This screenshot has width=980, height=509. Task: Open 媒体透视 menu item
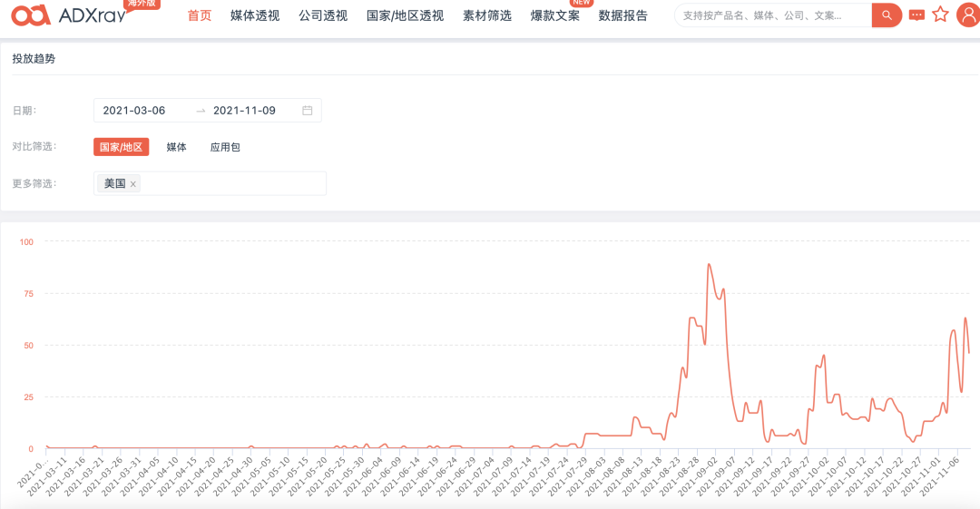tap(255, 15)
